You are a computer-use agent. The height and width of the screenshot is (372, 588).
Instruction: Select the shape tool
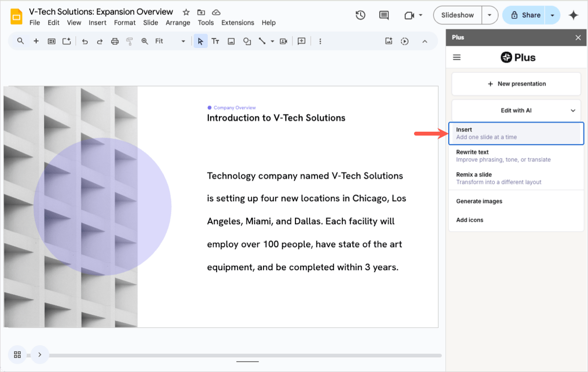click(247, 42)
